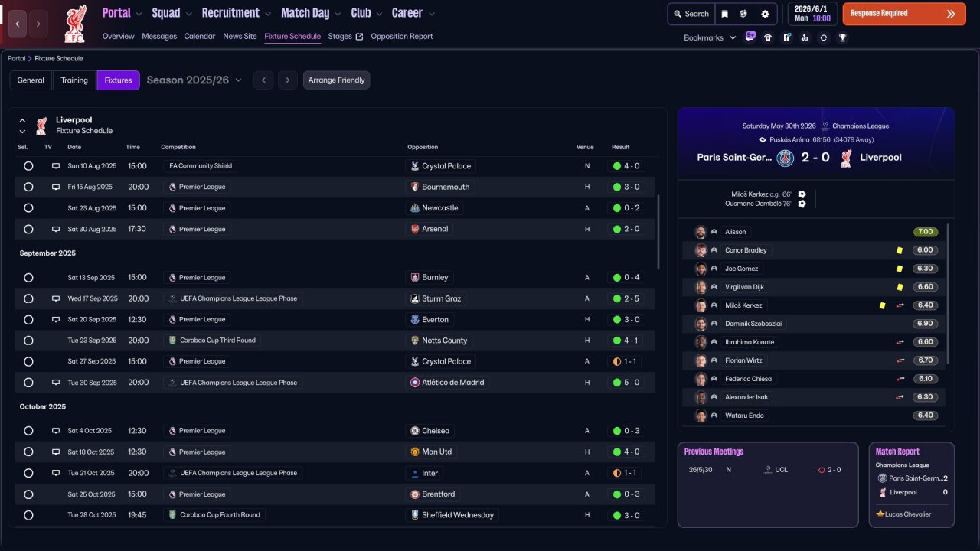Select the Burnley fixture radio button
This screenshot has height=551, width=980.
click(x=28, y=277)
